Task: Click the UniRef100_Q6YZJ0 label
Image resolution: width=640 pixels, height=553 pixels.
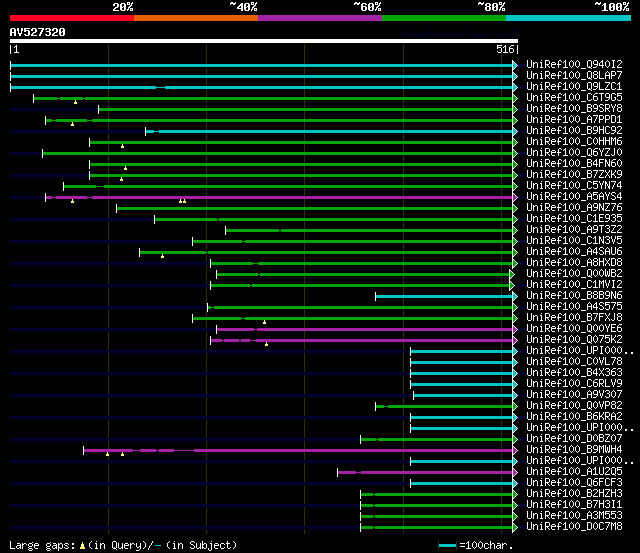Action: point(574,153)
